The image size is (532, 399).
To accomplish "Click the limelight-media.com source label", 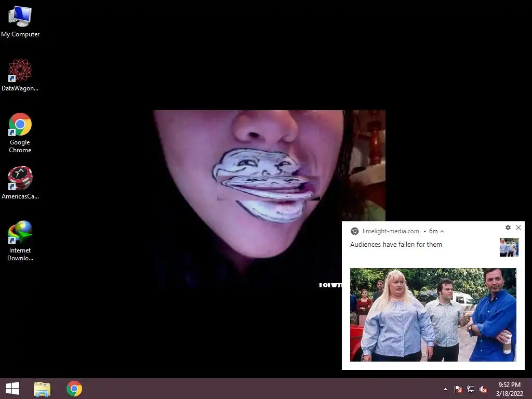I will point(391,231).
